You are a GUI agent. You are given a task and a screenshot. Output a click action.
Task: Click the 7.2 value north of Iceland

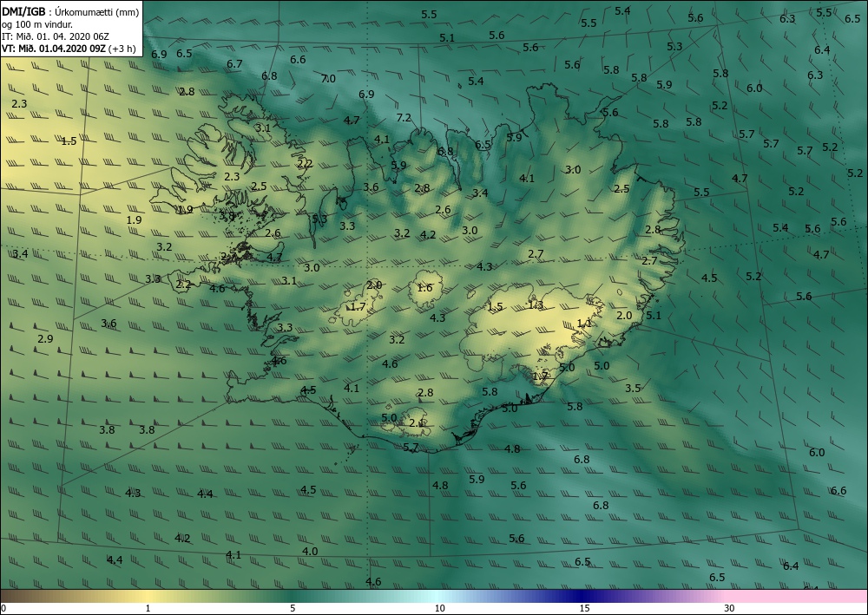[x=404, y=117]
